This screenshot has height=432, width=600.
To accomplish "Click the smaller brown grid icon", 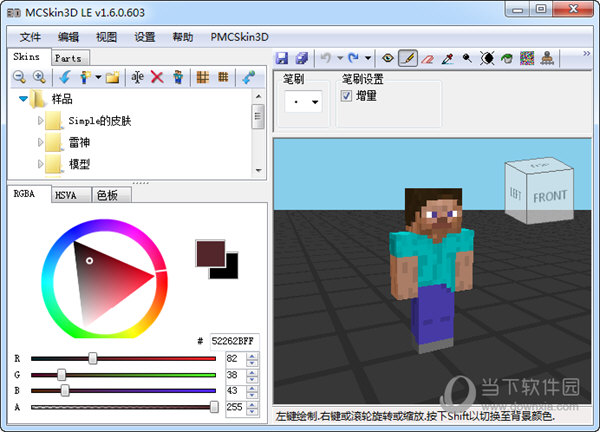I will (223, 77).
